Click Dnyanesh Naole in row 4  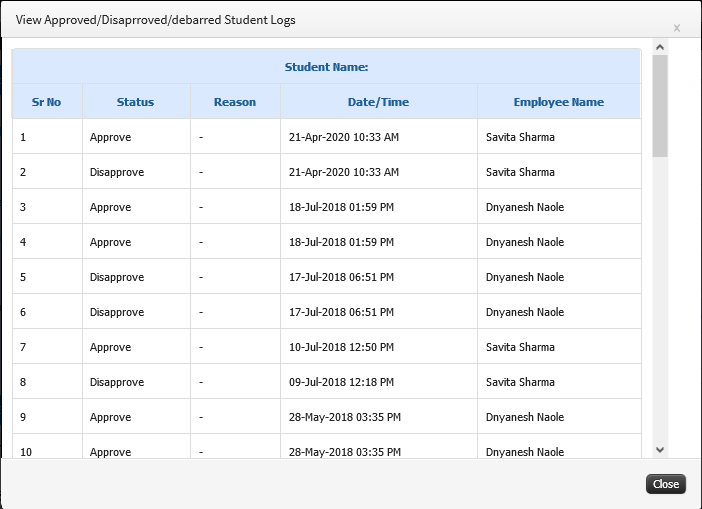tap(525, 242)
